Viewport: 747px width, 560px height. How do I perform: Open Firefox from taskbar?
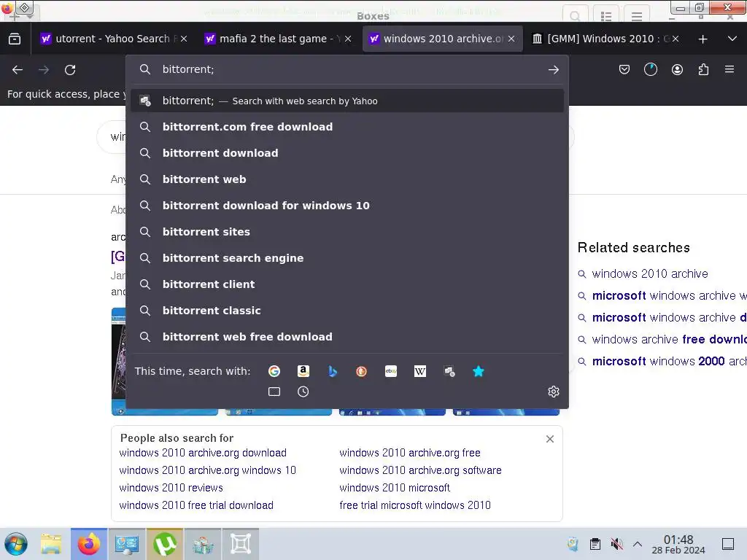89,544
